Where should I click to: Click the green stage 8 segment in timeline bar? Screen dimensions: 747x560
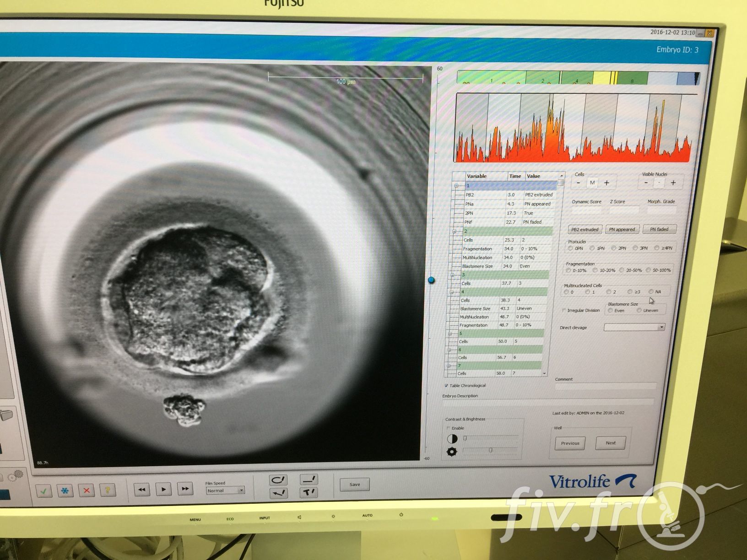coord(632,78)
